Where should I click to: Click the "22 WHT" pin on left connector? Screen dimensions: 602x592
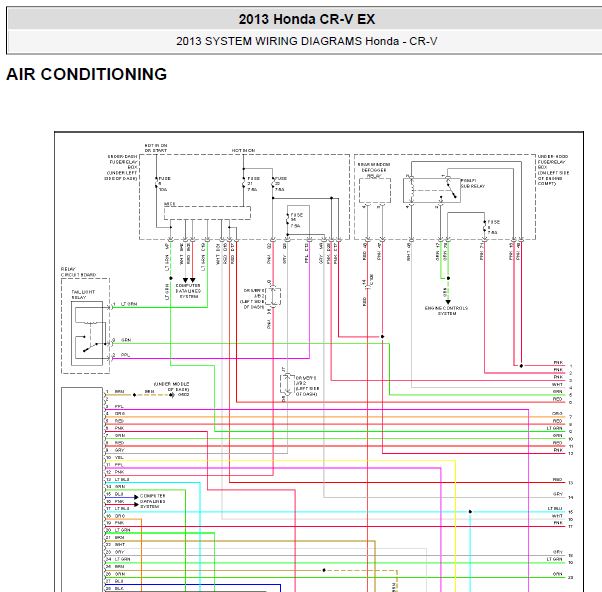coord(115,544)
